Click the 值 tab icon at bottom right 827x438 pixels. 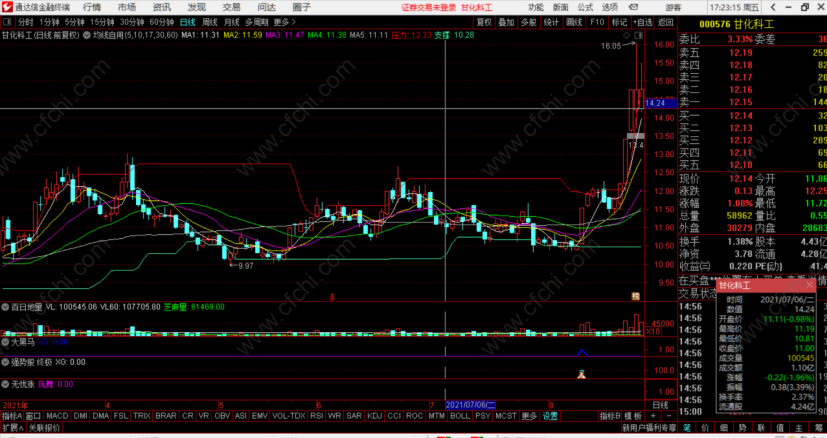[780, 427]
